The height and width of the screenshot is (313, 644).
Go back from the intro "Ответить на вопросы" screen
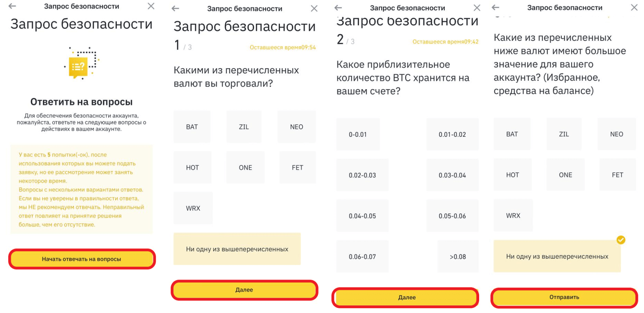12,6
